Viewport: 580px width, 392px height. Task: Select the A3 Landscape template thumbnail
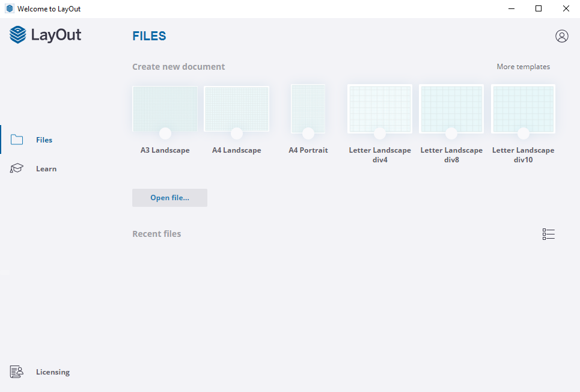(165, 109)
